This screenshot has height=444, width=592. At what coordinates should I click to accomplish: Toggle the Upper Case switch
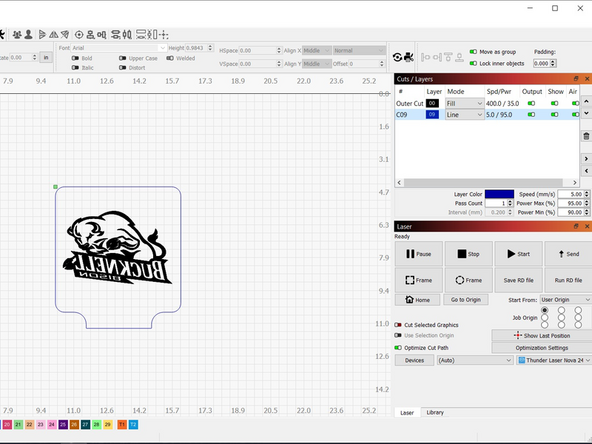pyautogui.click(x=123, y=58)
